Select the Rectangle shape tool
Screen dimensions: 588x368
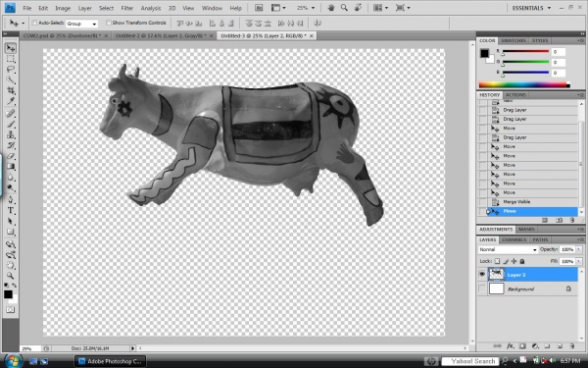(11, 232)
